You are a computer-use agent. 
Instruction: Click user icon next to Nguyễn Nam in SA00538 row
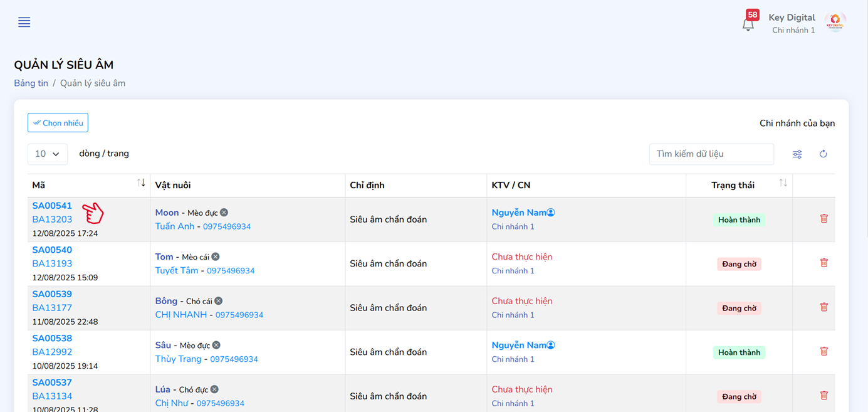point(551,346)
